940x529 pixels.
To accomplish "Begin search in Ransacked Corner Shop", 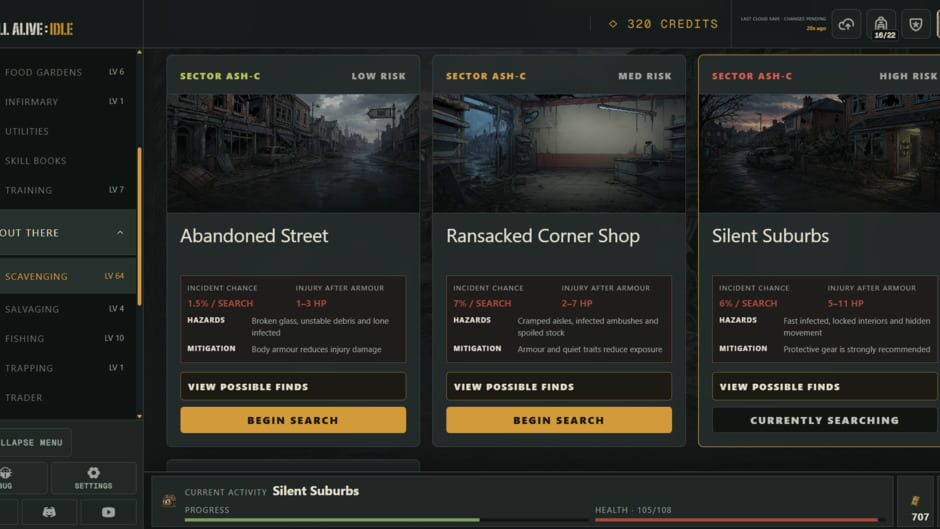I will coord(559,420).
